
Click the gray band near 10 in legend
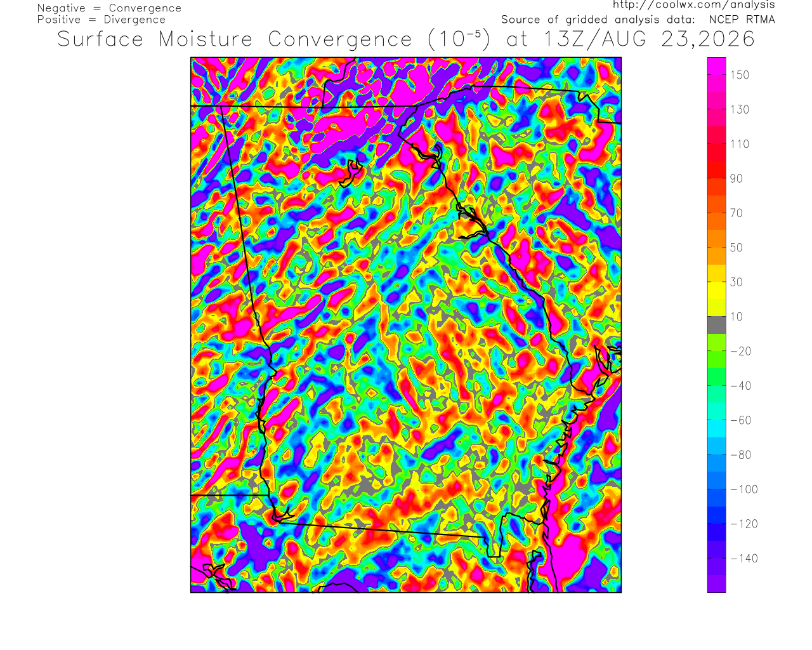click(x=717, y=325)
